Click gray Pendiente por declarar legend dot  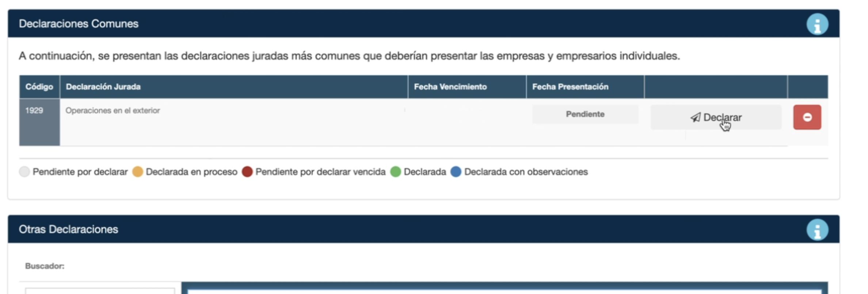pos(24,172)
